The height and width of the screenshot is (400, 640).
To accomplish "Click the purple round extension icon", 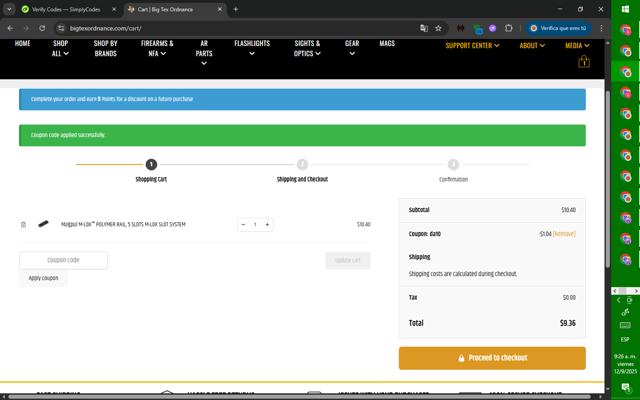I will pos(493,28).
